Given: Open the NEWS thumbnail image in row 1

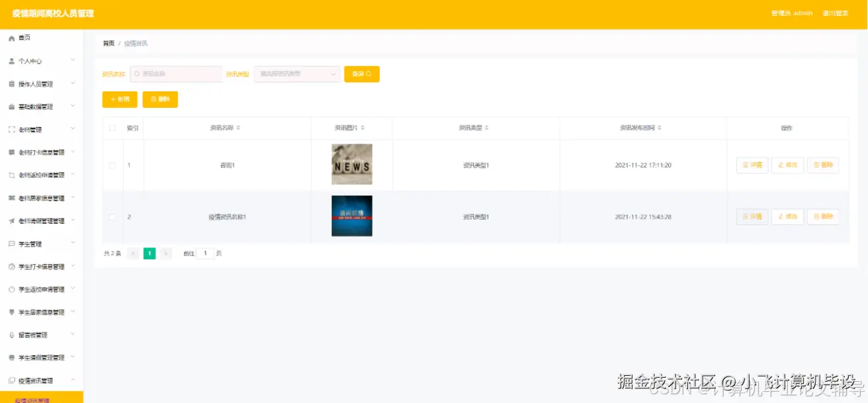Looking at the screenshot, I should point(352,164).
